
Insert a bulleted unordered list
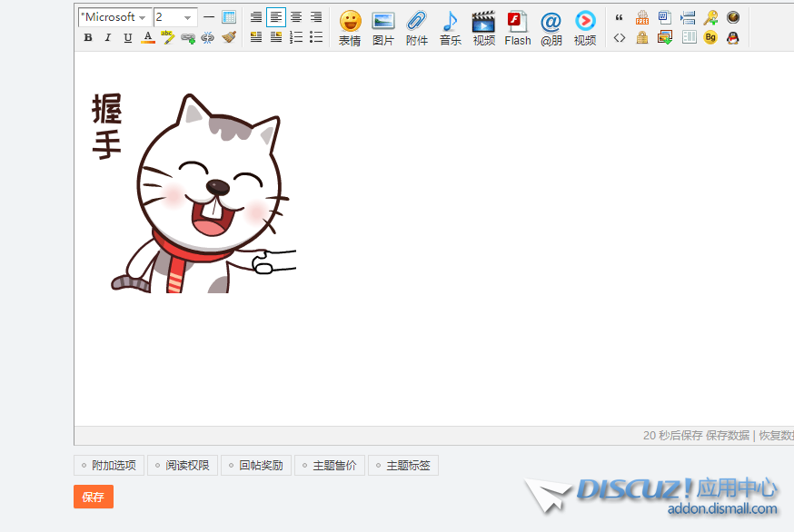316,37
